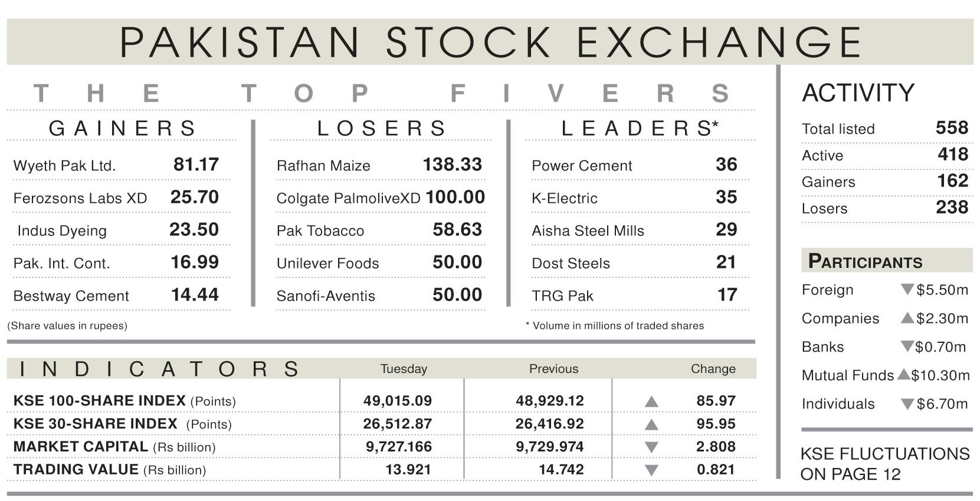
Task: Click the up triangle next to Mutual Funds
Action: (903, 374)
